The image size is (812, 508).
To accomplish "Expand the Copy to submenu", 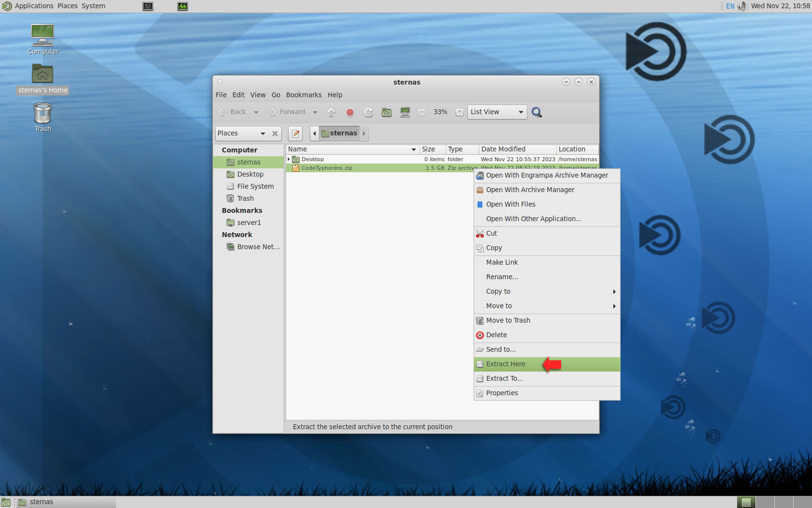I will pos(547,291).
